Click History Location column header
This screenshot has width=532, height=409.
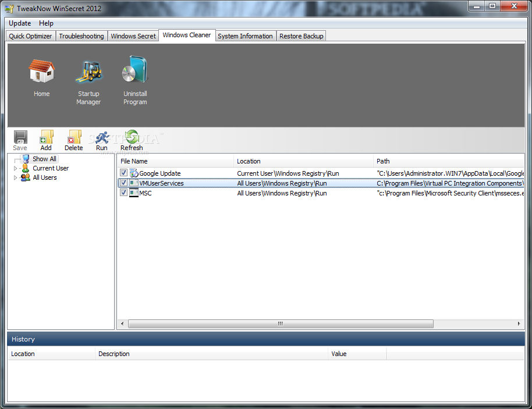(x=51, y=354)
